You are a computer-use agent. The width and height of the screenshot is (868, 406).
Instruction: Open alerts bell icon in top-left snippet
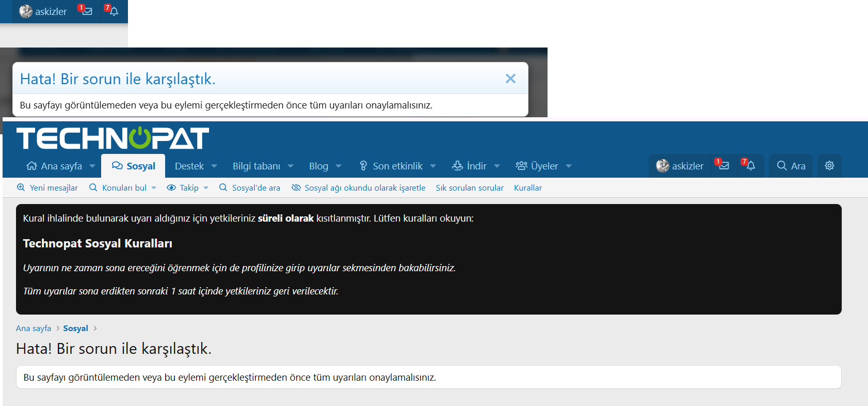[113, 11]
